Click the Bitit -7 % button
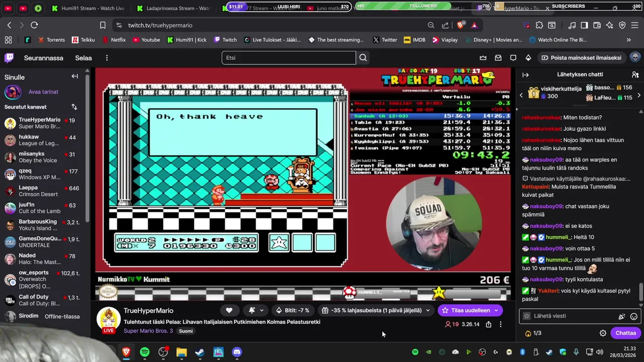Screen dimensions: 644x362 [292, 310]
